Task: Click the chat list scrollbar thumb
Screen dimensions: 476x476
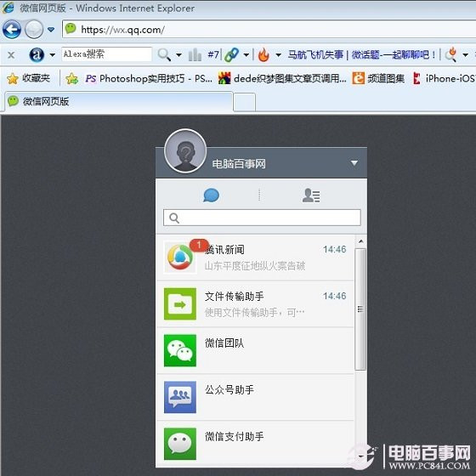Action: (360, 309)
